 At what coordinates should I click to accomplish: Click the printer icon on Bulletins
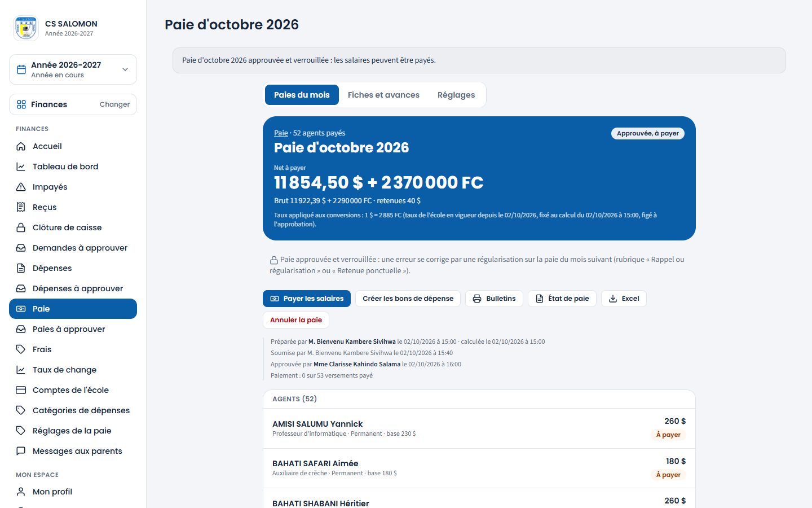click(477, 299)
